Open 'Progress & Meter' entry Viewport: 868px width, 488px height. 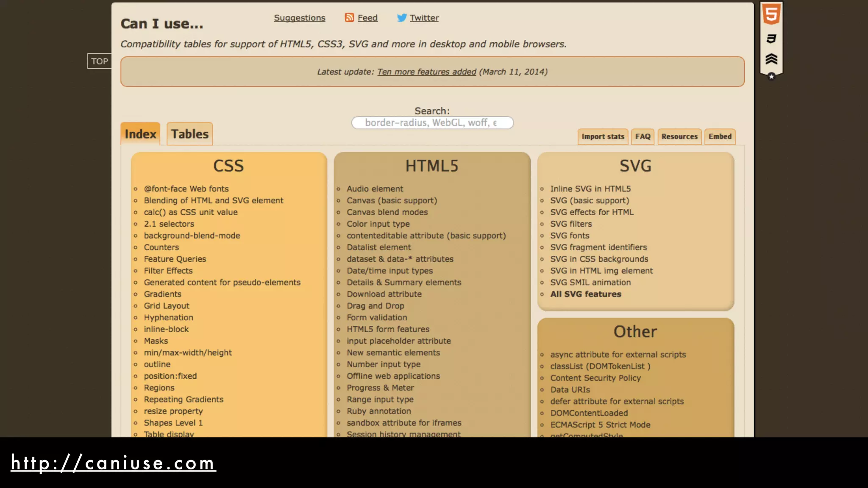pos(380,388)
